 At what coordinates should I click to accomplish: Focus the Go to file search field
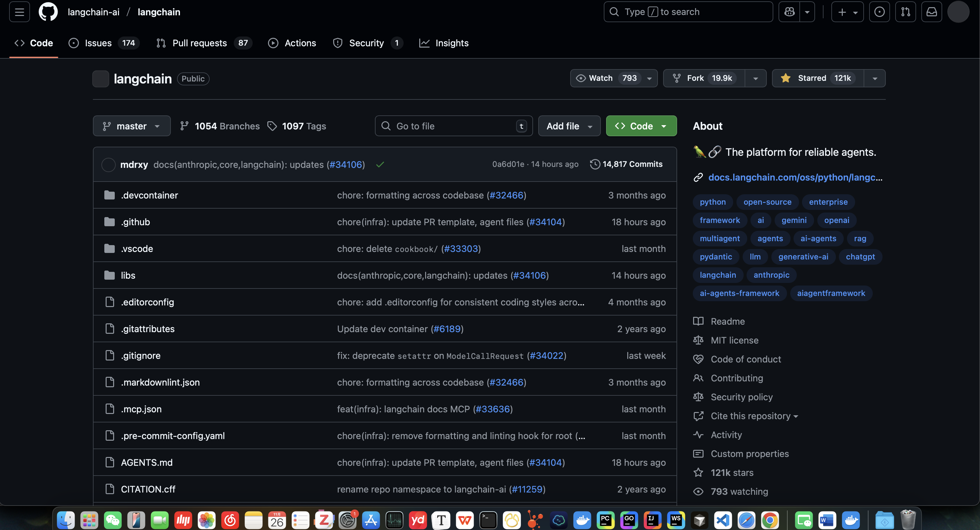click(x=453, y=126)
